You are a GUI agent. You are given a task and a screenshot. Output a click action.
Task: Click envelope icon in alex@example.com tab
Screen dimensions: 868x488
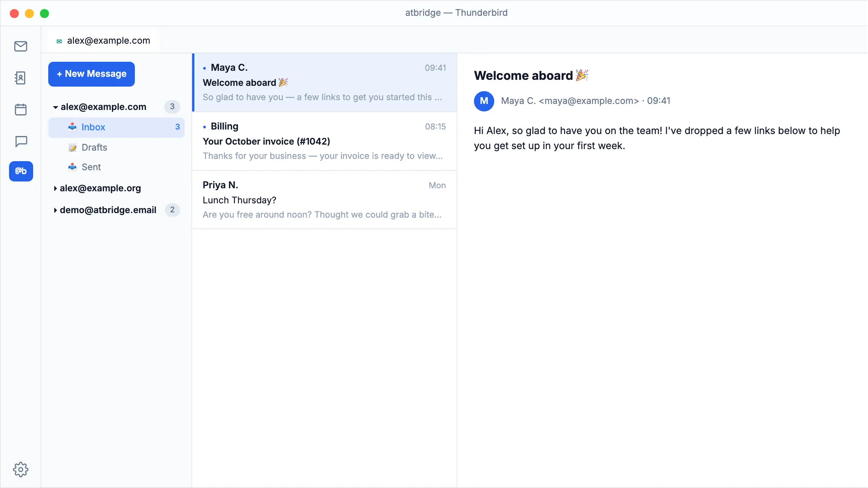[59, 41]
